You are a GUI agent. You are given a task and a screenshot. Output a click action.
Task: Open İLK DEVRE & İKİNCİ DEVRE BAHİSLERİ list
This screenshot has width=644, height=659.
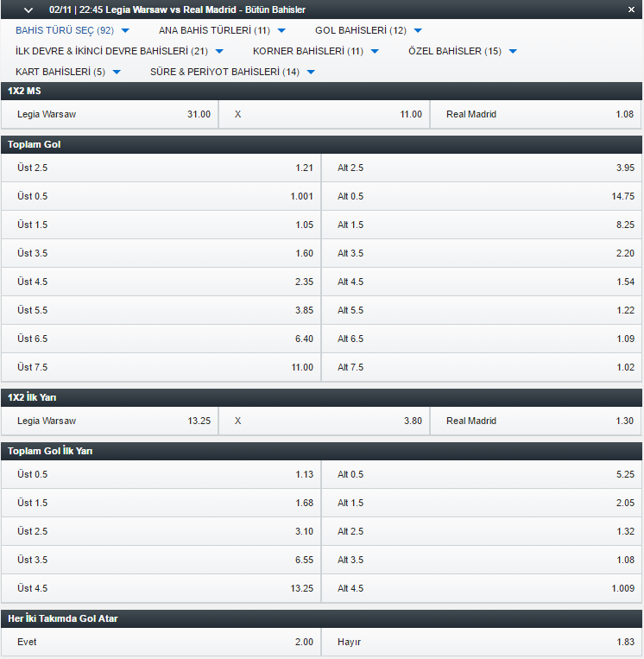tap(119, 51)
